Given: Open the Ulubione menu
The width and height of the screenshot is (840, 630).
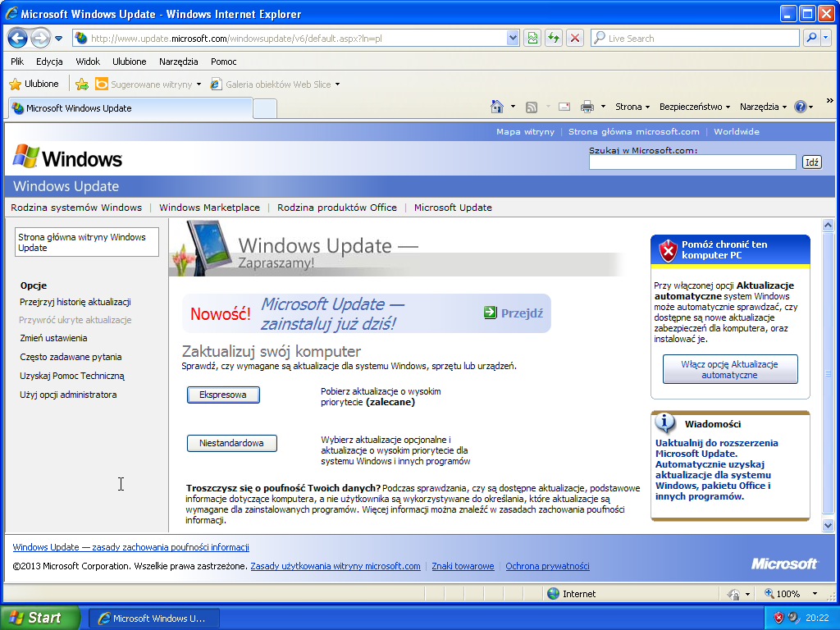Looking at the screenshot, I should coord(129,62).
